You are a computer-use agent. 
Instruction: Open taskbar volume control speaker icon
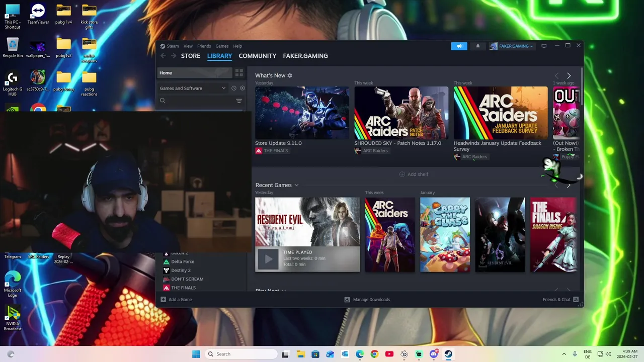[x=608, y=354]
